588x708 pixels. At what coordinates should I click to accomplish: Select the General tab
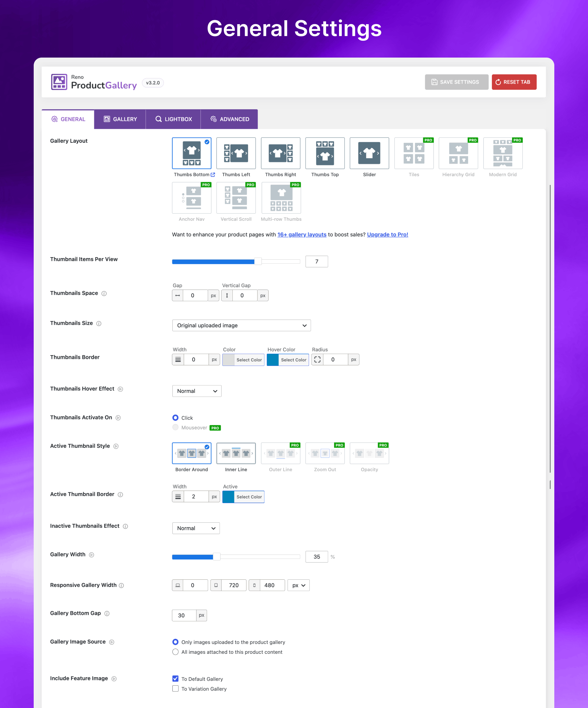(68, 119)
